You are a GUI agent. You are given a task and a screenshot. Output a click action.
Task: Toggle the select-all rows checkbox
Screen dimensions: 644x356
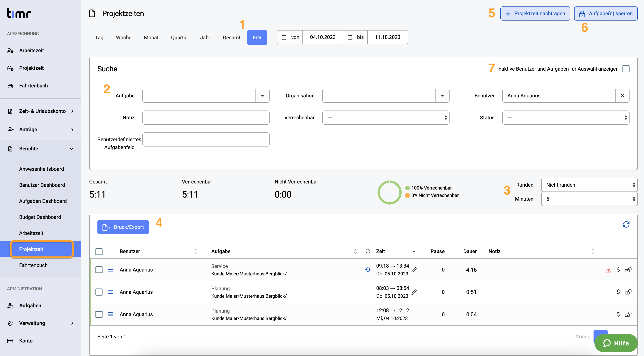(x=99, y=252)
